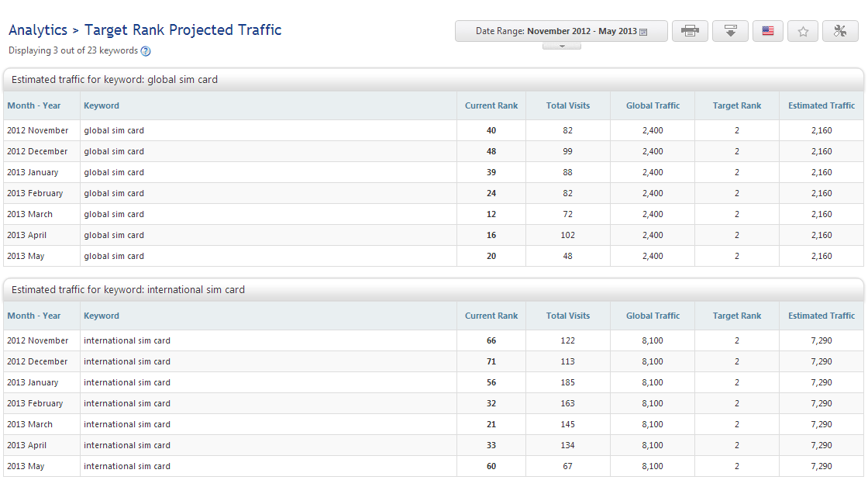This screenshot has width=868, height=480.
Task: Click the star favorite icon
Action: tap(803, 31)
